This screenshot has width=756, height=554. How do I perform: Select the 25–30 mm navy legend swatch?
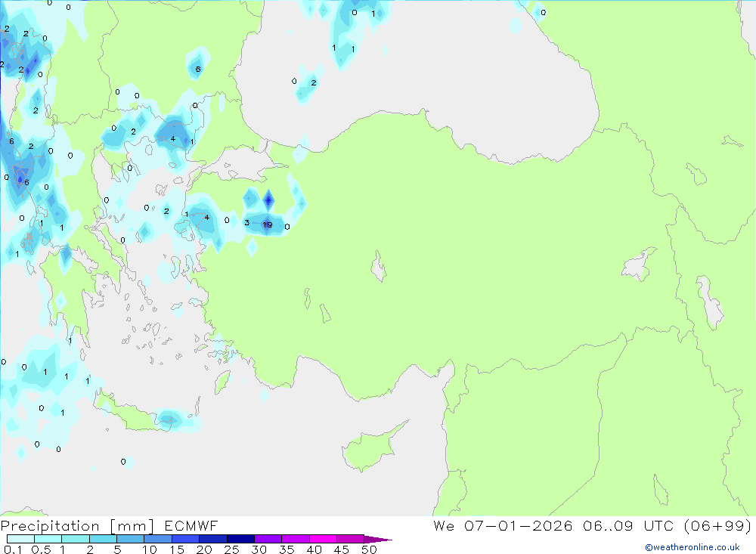(x=240, y=539)
